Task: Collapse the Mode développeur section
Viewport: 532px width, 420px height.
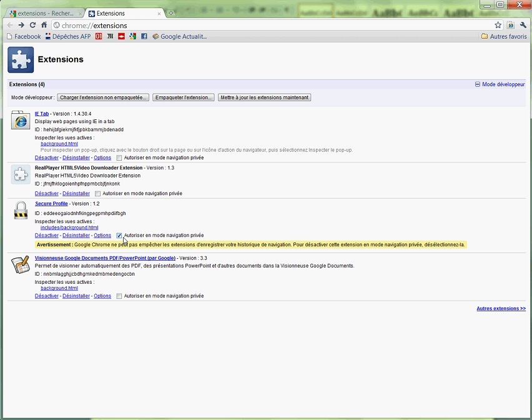Action: pos(500,84)
